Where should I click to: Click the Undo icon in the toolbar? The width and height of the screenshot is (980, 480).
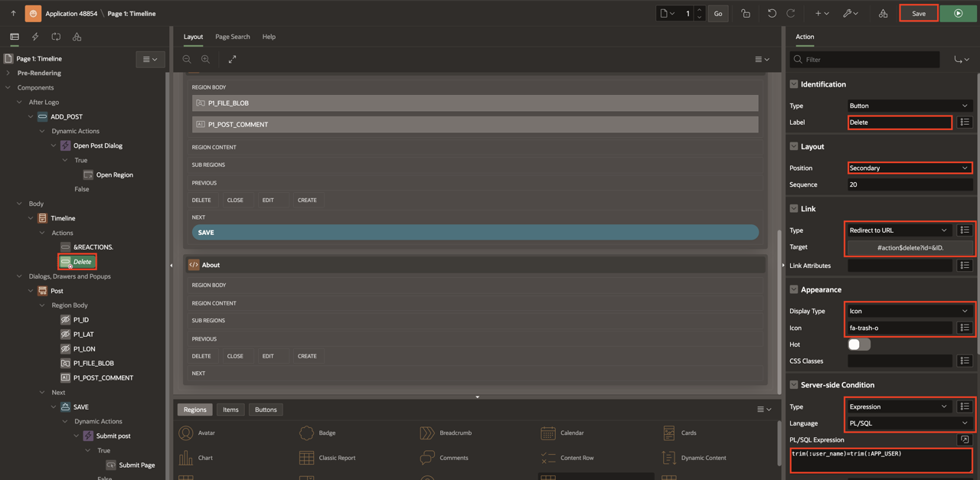(772, 13)
